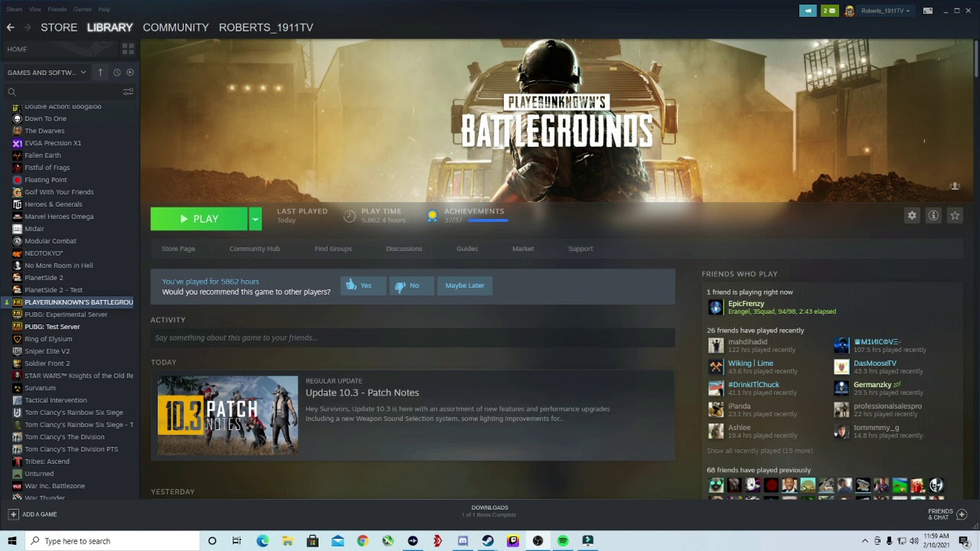This screenshot has height=551, width=980.
Task: Open Discord from Windows taskbar
Action: [462, 541]
